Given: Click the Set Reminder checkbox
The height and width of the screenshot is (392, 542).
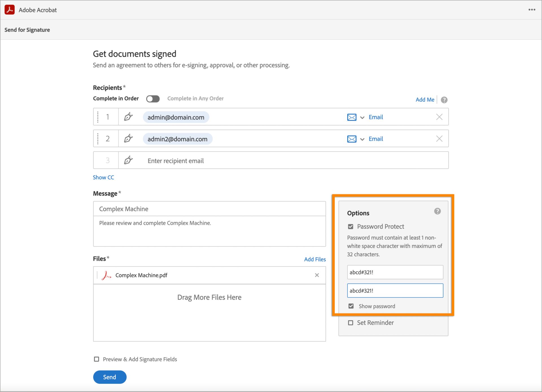Looking at the screenshot, I should pyautogui.click(x=351, y=323).
